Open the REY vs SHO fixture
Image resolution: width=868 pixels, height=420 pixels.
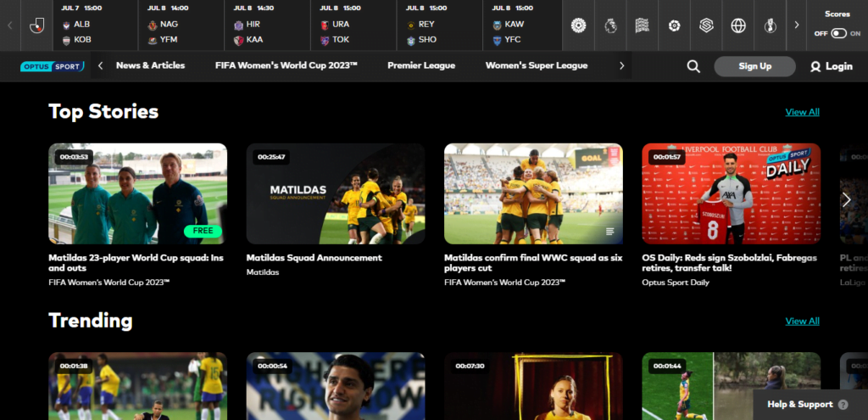(x=440, y=25)
